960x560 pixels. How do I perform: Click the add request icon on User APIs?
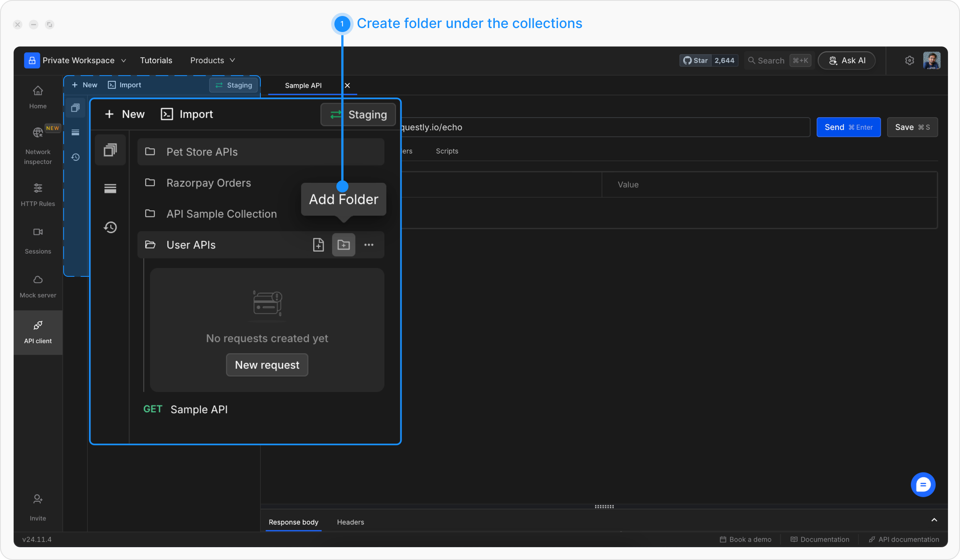tap(318, 245)
